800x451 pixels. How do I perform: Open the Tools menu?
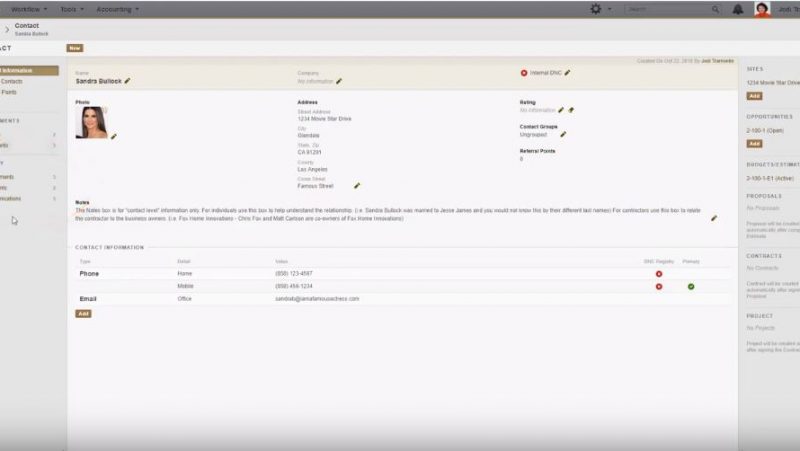point(71,9)
